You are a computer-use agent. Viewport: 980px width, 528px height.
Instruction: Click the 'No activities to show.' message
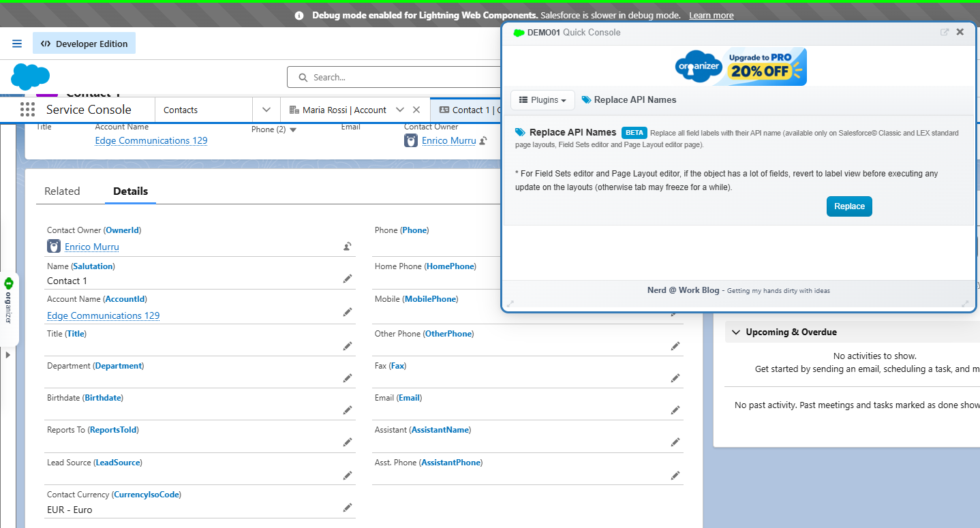875,356
